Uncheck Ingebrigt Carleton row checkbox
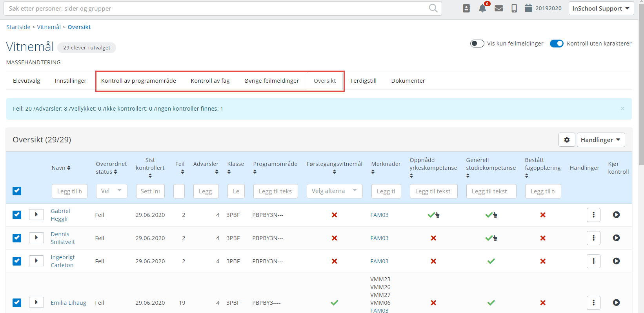Image resolution: width=644 pixels, height=313 pixels. (17, 261)
